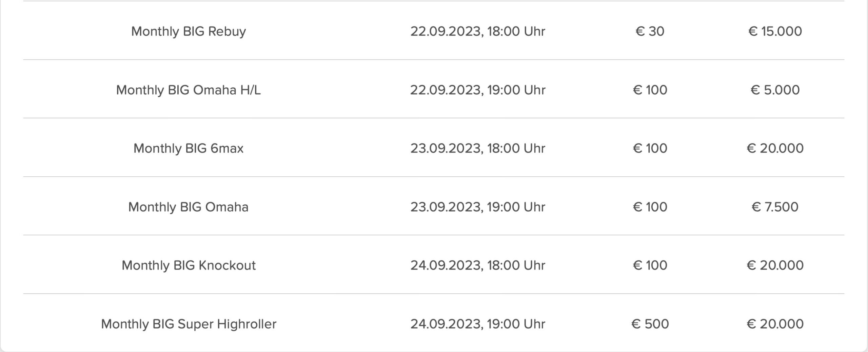The image size is (868, 352).
Task: Click the € 5.000 prize pool value
Action: tap(775, 90)
